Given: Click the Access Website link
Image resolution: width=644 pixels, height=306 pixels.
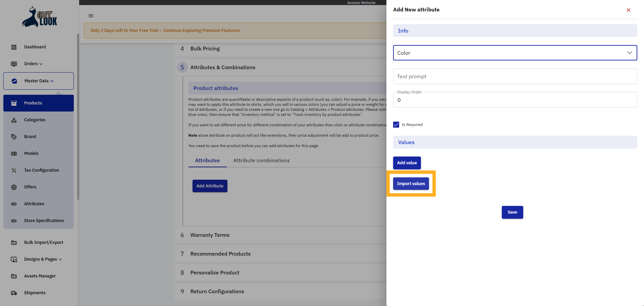Looking at the screenshot, I should point(361,3).
